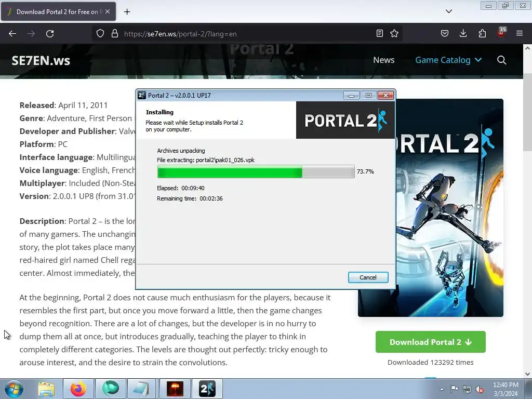
Task: Toggle reader view icon in address bar
Action: [x=380, y=33]
